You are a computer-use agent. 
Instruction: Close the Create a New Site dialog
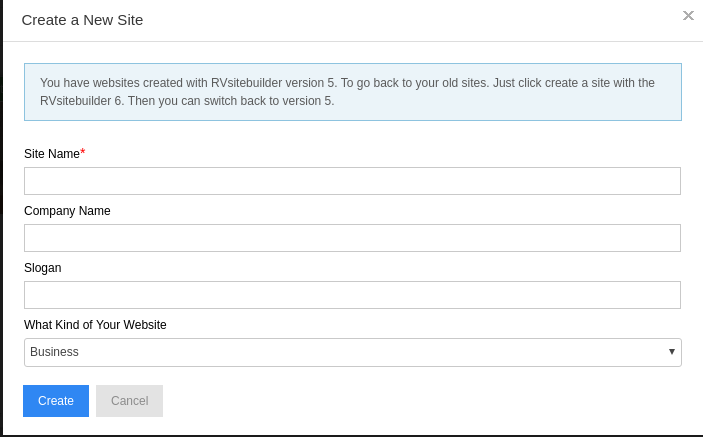coord(688,16)
